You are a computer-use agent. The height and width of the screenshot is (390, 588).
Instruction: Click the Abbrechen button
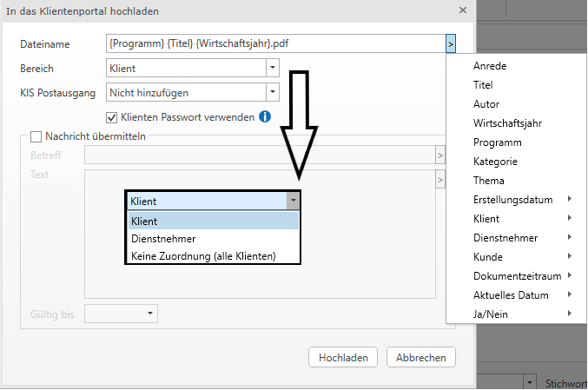421,357
